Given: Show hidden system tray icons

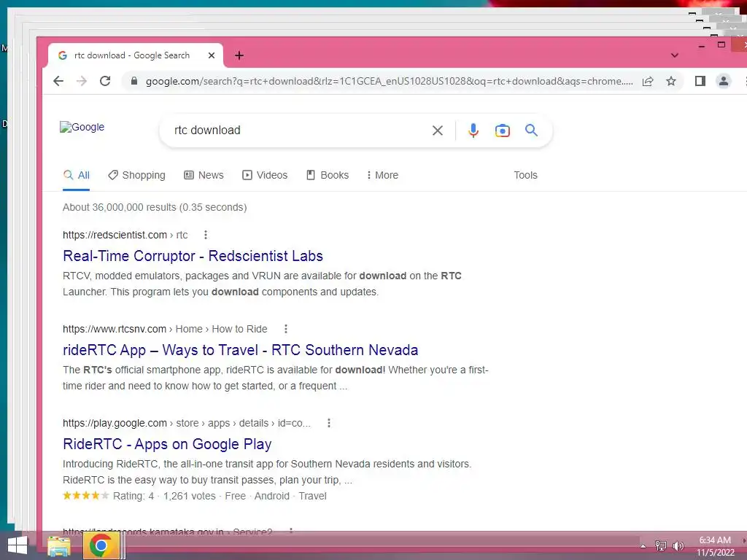Looking at the screenshot, I should click(643, 546).
